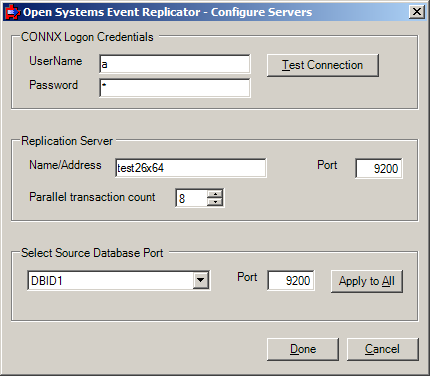Click the Name/Address label
This screenshot has height=376, width=430.
(x=65, y=165)
